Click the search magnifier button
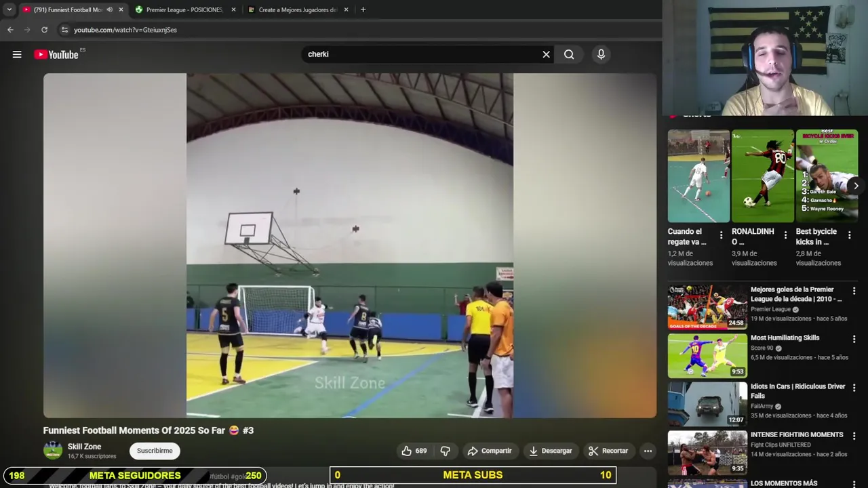Image resolution: width=868 pixels, height=488 pixels. point(569,54)
